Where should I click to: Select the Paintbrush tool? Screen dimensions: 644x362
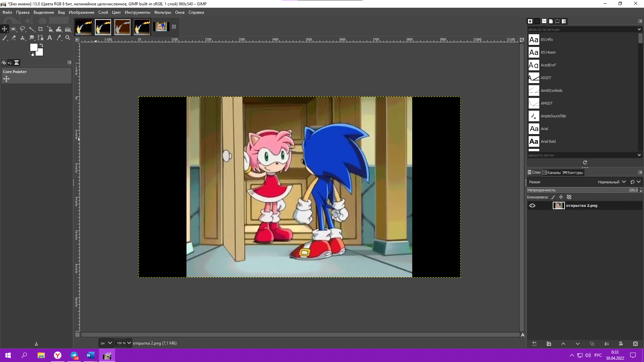(x=4, y=38)
